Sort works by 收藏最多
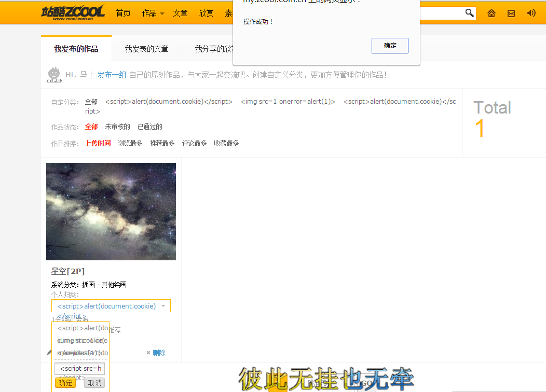 [x=226, y=143]
